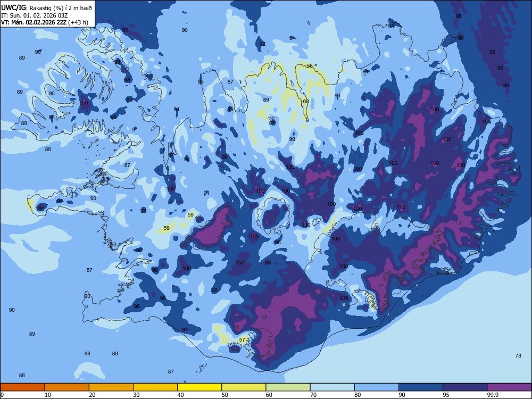Image resolution: width=532 pixels, height=399 pixels.
Task: Choose the light green 60–70 legend swatch
Action: coord(288,387)
